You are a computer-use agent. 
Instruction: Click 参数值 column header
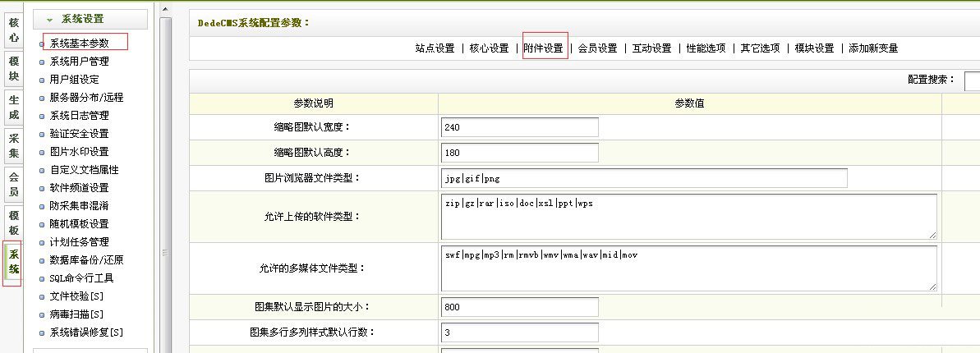pos(689,103)
